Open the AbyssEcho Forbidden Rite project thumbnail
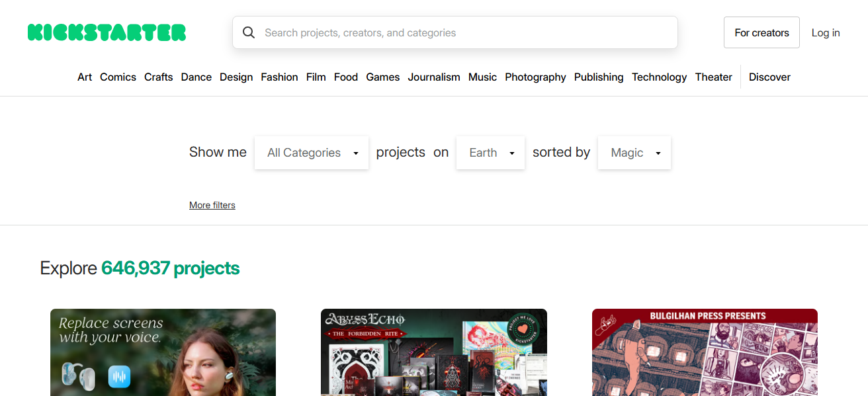868x396 pixels. [x=434, y=352]
